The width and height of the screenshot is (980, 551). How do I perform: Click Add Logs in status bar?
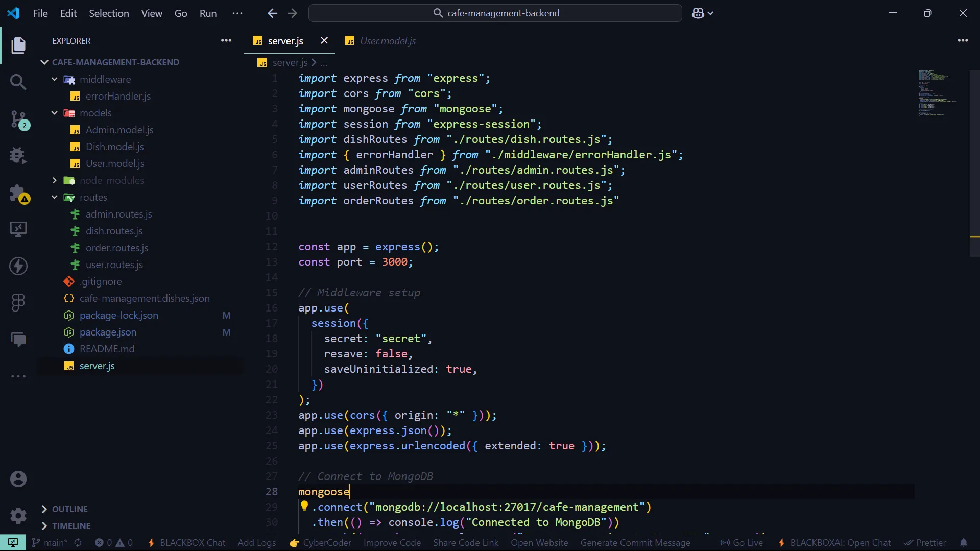pos(257,543)
